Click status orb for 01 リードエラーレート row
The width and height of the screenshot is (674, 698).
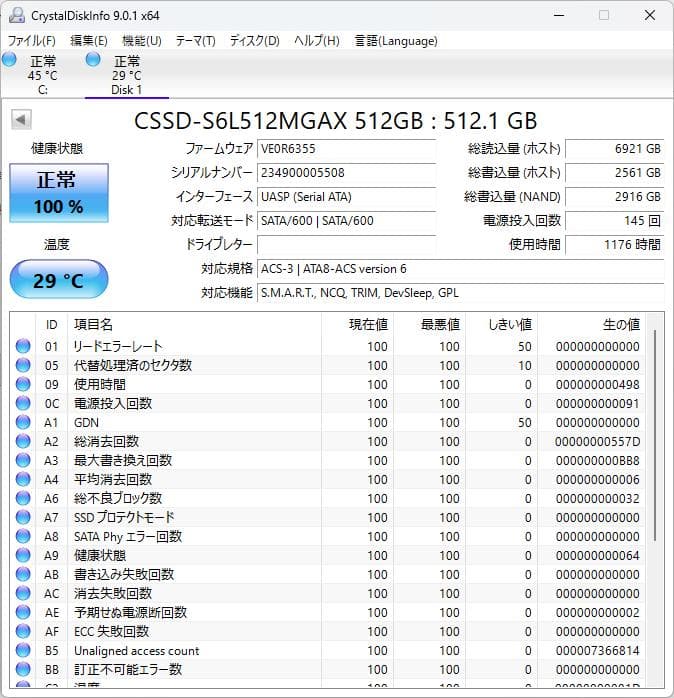point(23,346)
